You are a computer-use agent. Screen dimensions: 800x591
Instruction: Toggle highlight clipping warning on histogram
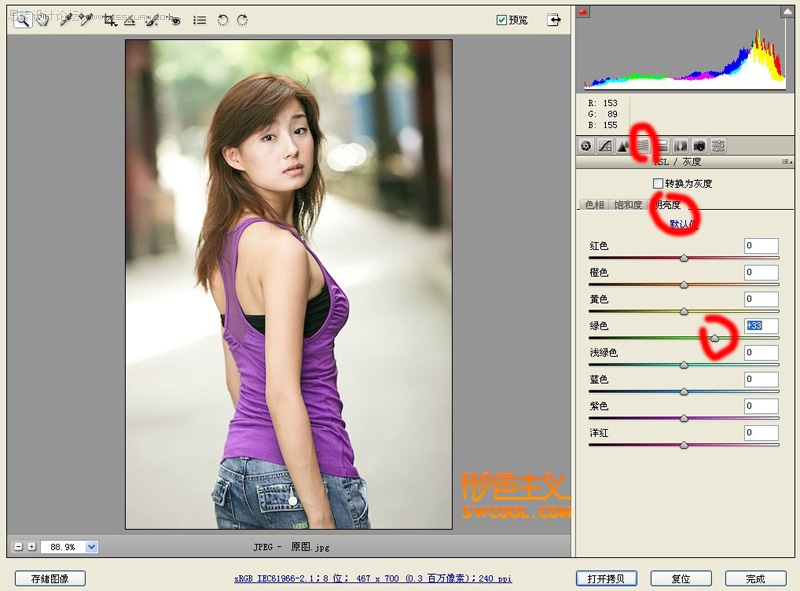[788, 12]
